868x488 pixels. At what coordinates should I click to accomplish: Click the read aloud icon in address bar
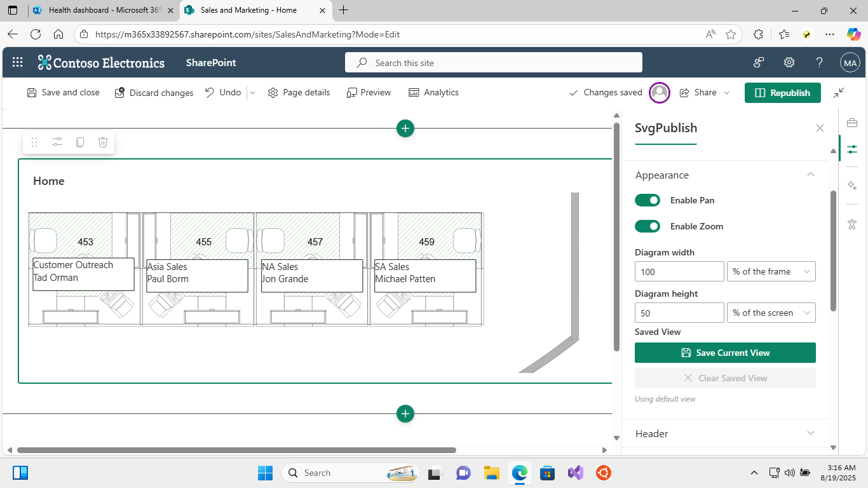point(710,34)
